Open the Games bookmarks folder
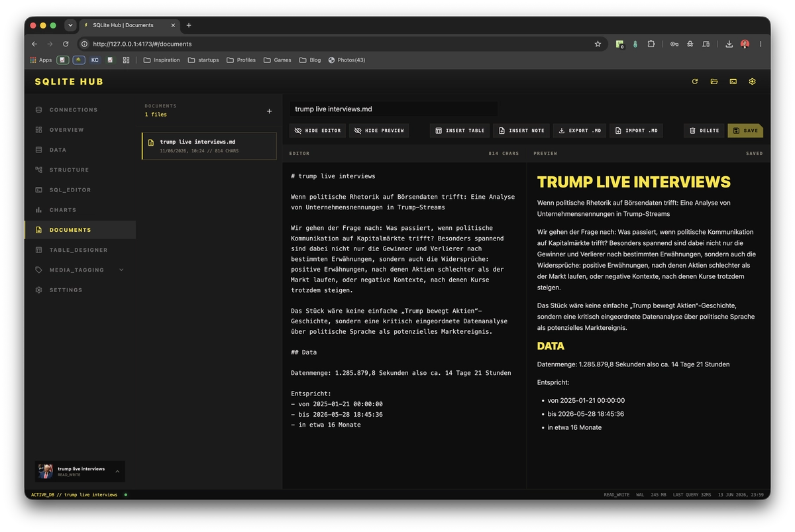The image size is (795, 532). pos(278,60)
